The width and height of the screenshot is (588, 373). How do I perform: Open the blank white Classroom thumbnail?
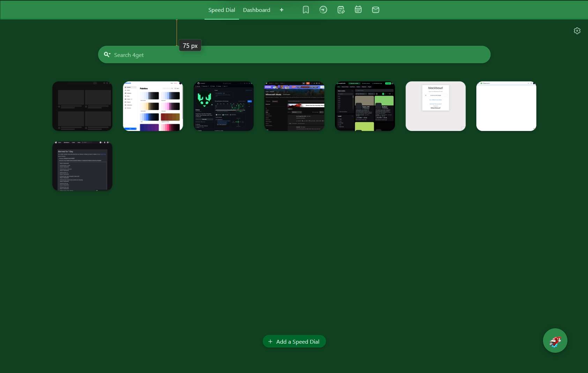click(506, 106)
